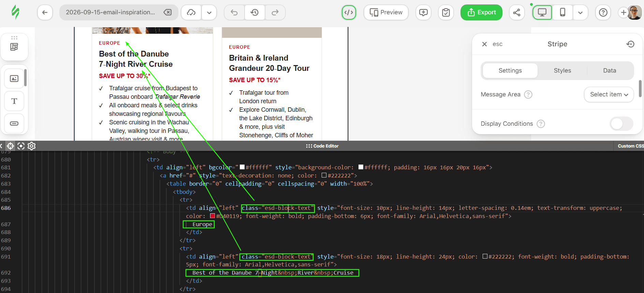
Task: Clear the email name with backspace icon
Action: pos(167,12)
